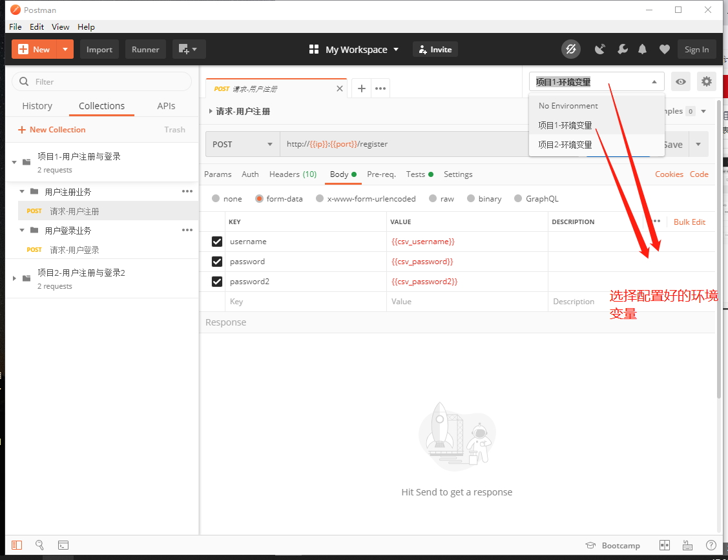Image resolution: width=728 pixels, height=560 pixels.
Task: Open the environment quick look eye icon
Action: pos(681,81)
